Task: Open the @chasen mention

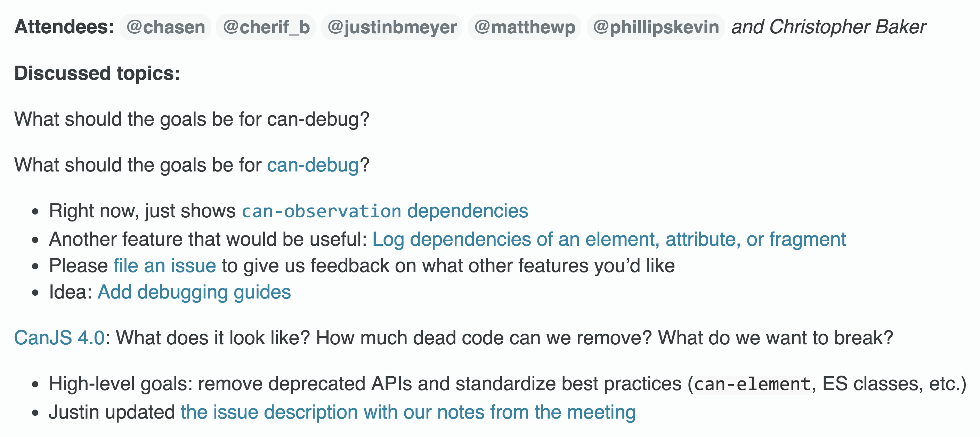Action: (x=165, y=27)
